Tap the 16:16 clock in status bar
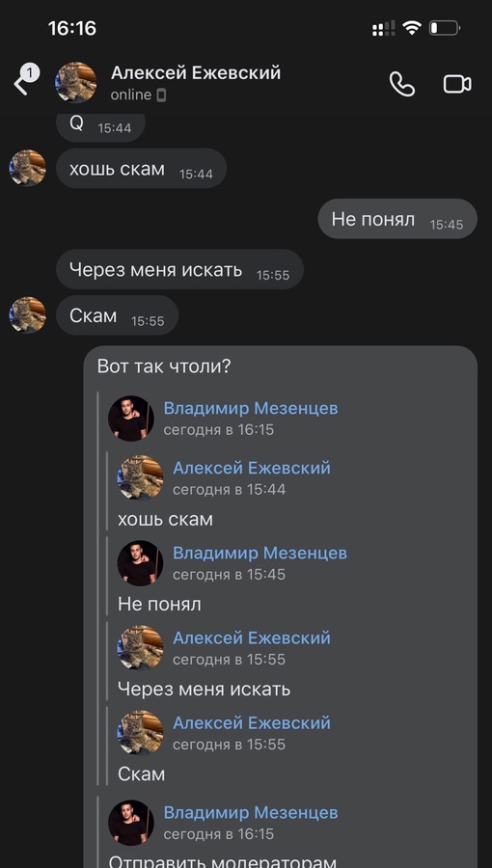 click(72, 28)
